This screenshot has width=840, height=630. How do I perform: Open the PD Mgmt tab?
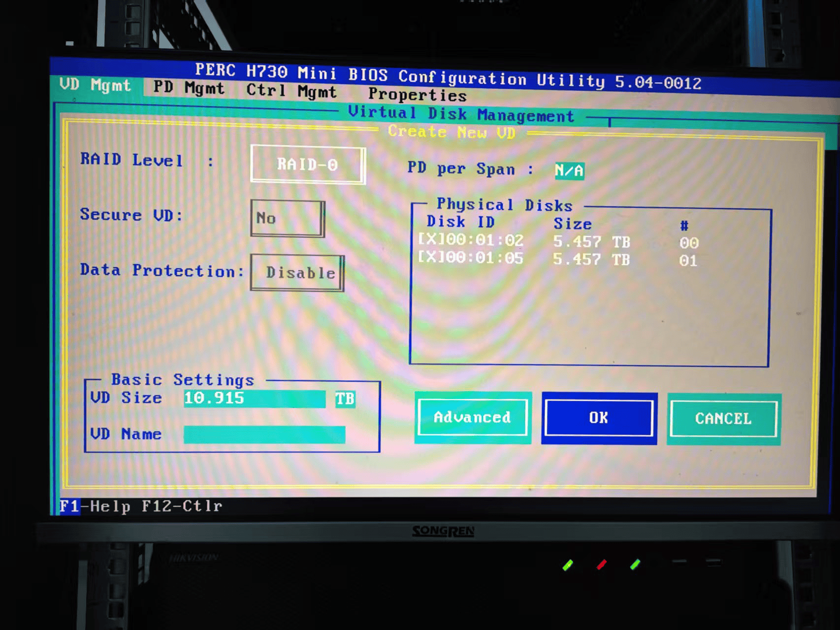(189, 88)
